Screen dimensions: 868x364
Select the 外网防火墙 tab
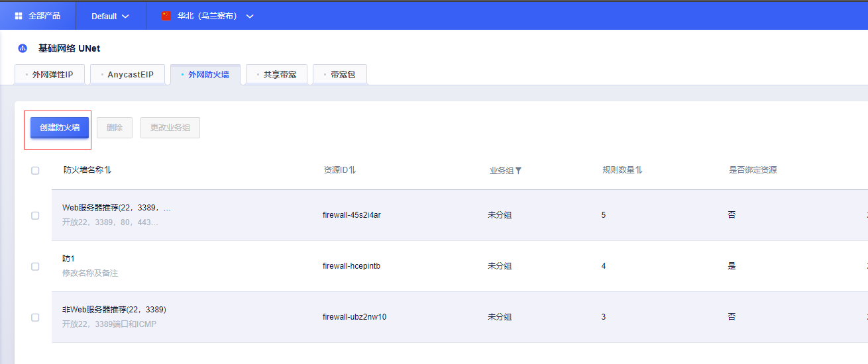pos(205,75)
